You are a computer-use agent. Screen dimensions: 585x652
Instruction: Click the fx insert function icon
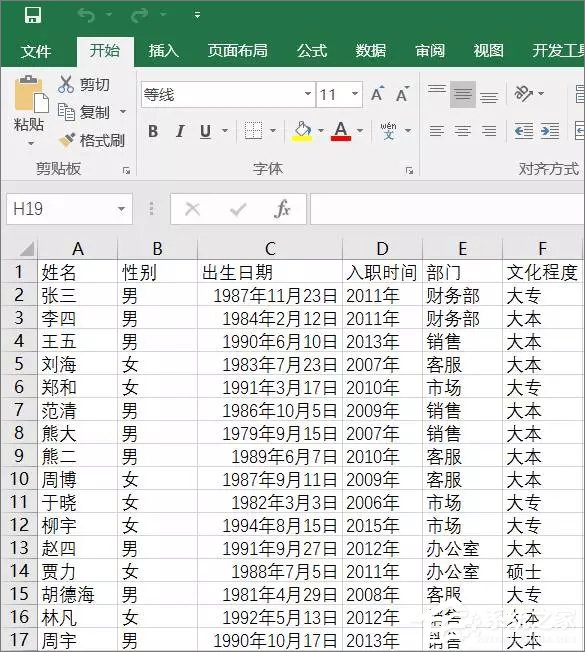tap(282, 209)
